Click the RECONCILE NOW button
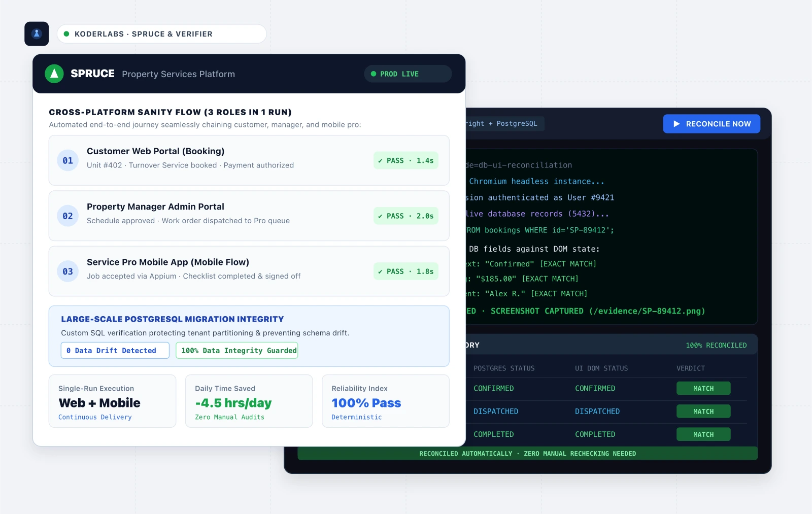The image size is (812, 514). pyautogui.click(x=712, y=124)
